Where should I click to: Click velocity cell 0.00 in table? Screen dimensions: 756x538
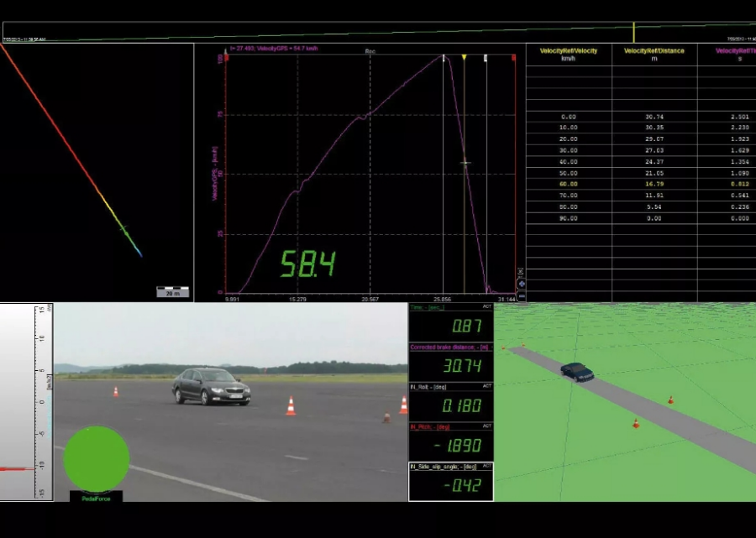tap(569, 117)
